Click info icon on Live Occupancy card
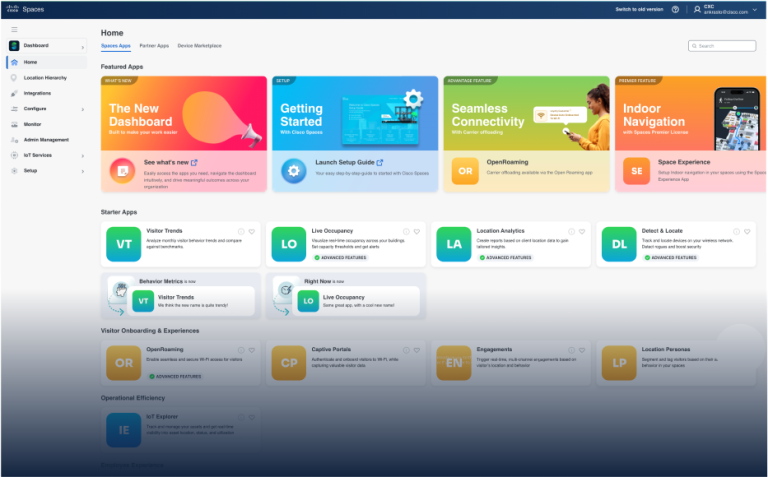 [406, 232]
